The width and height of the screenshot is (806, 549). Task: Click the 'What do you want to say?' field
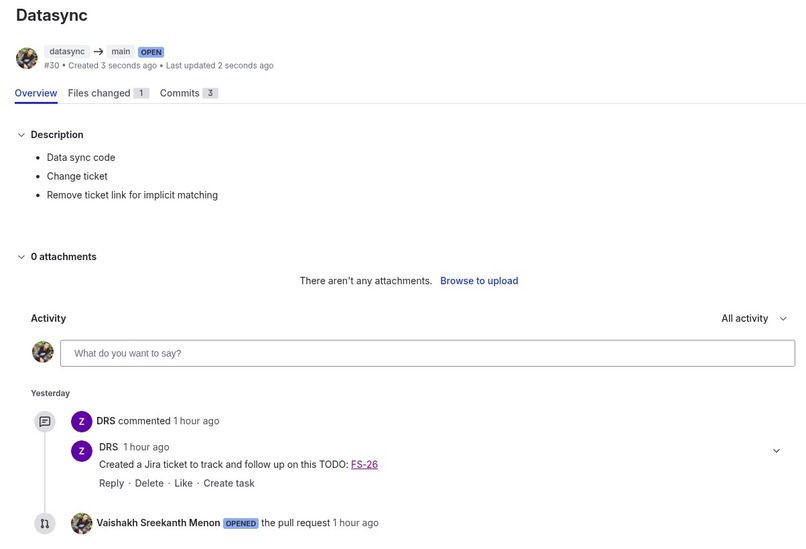[x=428, y=353]
